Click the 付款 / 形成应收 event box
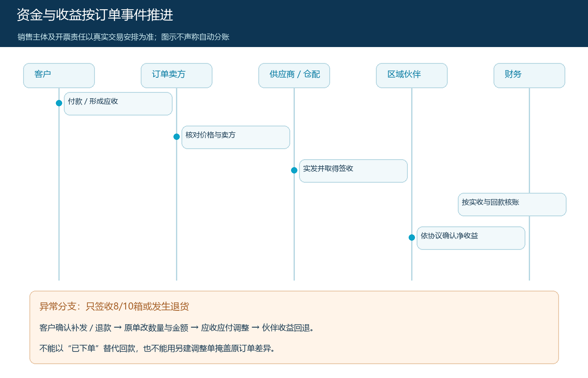588x378 pixels. (x=118, y=104)
